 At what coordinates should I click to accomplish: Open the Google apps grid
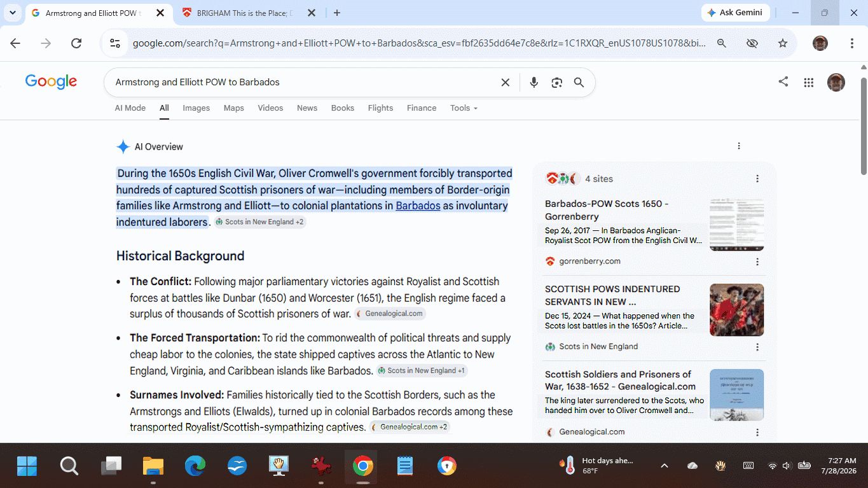(809, 82)
